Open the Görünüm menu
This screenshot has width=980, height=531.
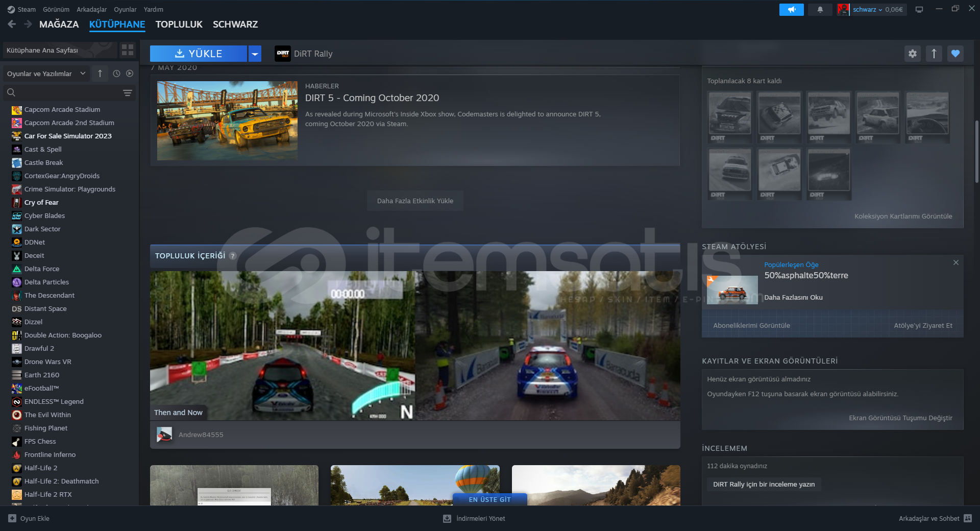click(x=56, y=10)
